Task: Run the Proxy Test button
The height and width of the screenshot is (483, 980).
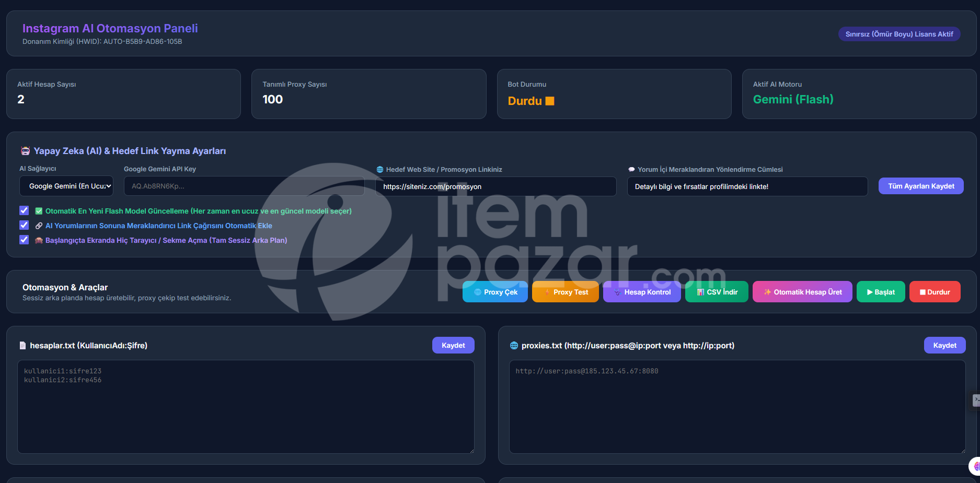Action: click(566, 292)
